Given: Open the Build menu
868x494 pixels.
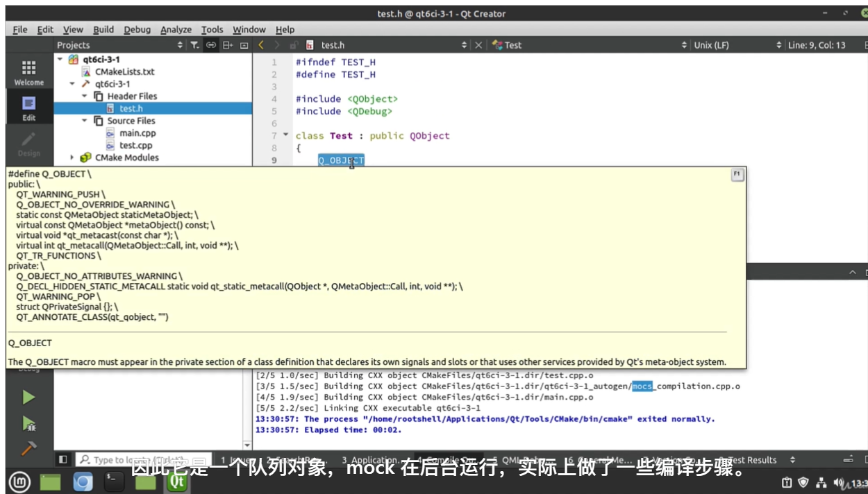Looking at the screenshot, I should [103, 30].
